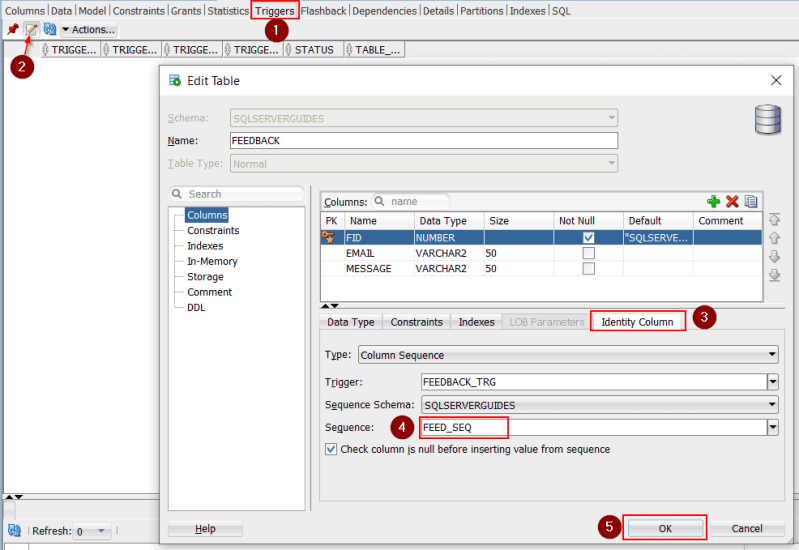Click the search magnifier in left panel
This screenshot has height=550, width=799.
click(x=177, y=194)
